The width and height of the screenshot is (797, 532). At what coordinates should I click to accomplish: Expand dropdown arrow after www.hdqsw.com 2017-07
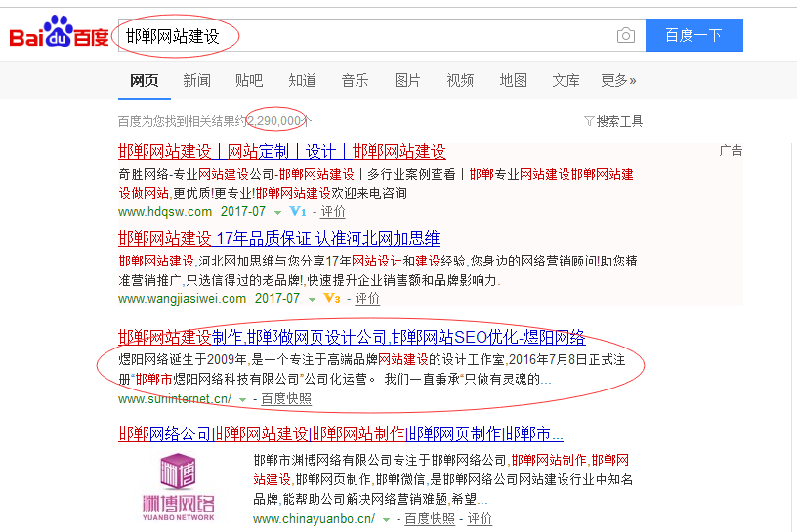(277, 213)
